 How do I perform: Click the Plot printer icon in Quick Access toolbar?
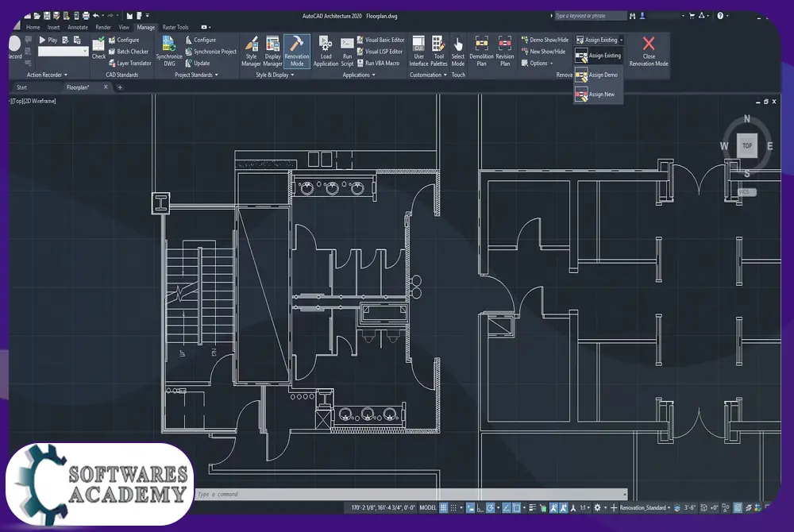pyautogui.click(x=86, y=16)
